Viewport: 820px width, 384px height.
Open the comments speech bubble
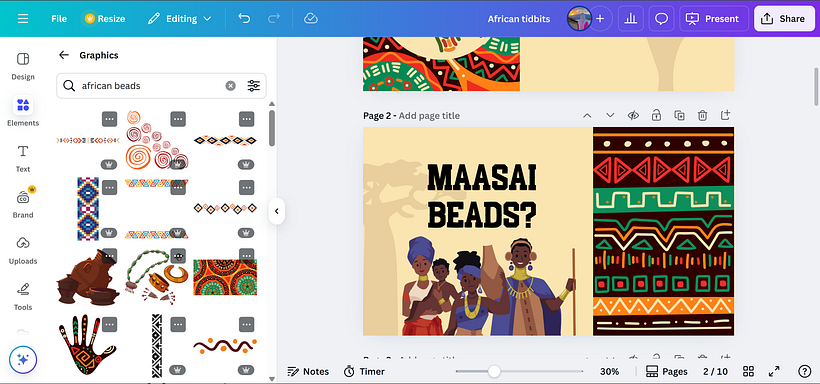tap(662, 19)
